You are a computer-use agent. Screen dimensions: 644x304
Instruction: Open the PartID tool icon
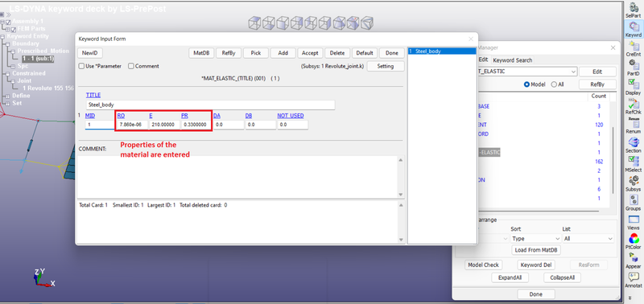pos(633,65)
